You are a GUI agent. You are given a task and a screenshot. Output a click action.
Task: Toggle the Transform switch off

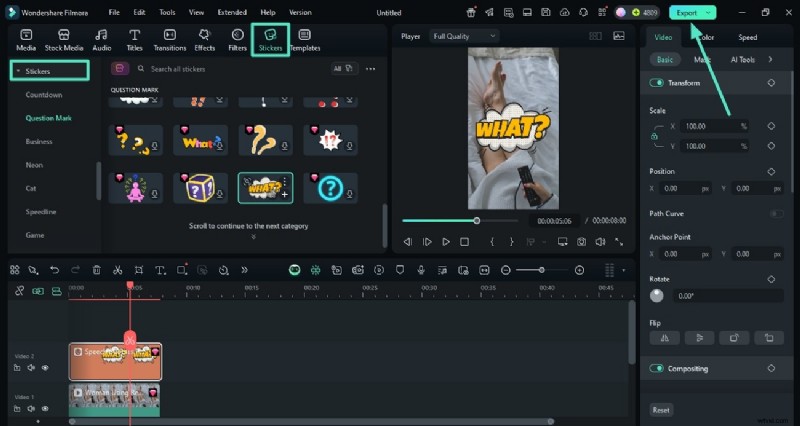(657, 82)
